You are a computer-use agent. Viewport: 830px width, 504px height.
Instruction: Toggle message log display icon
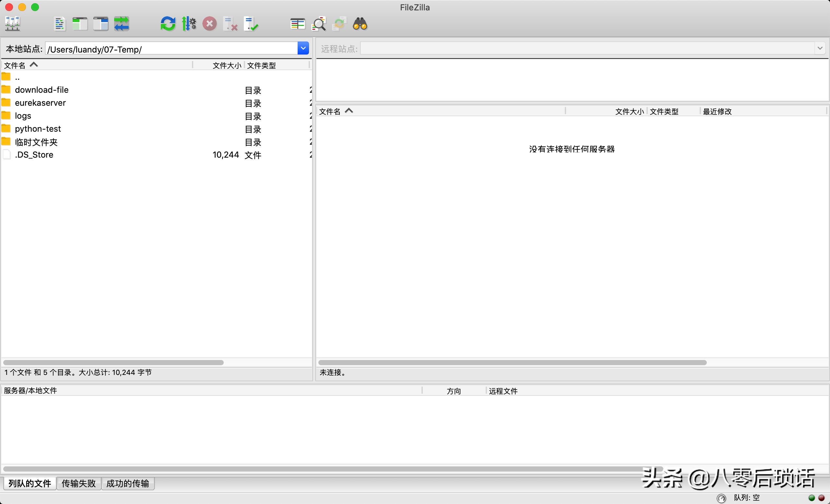[x=60, y=24]
